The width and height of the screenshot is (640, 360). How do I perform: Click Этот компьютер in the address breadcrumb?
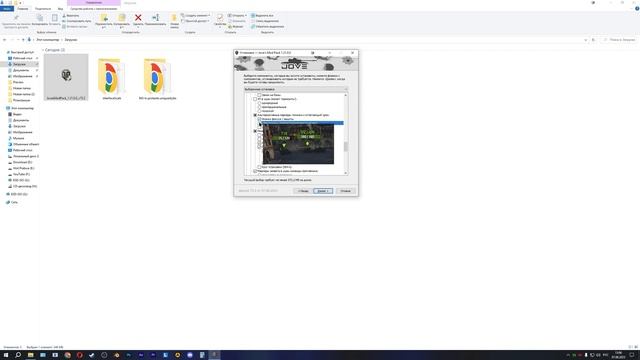(x=48, y=40)
